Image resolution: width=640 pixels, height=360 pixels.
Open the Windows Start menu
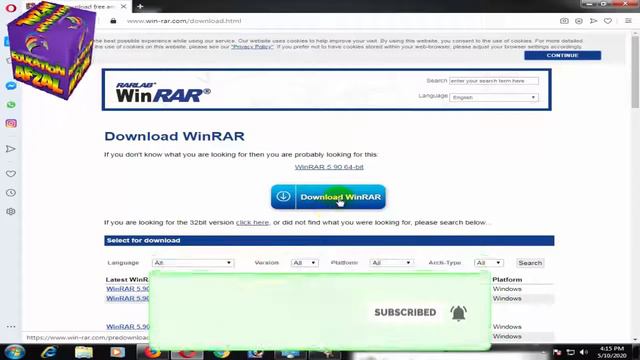point(15,352)
